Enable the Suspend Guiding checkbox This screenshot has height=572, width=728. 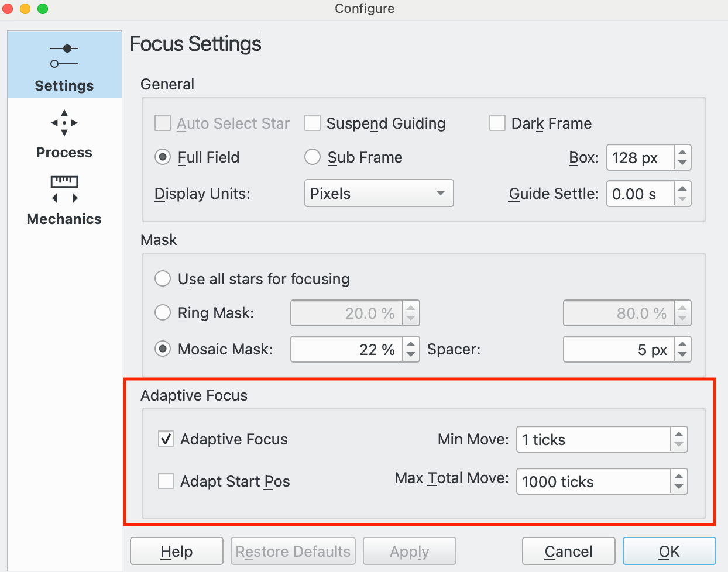coord(313,123)
